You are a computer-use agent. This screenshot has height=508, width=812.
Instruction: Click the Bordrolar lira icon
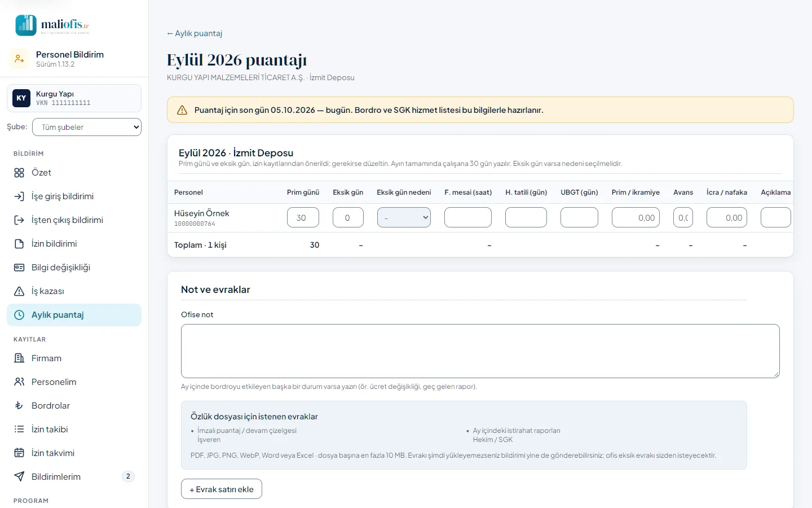coord(19,406)
